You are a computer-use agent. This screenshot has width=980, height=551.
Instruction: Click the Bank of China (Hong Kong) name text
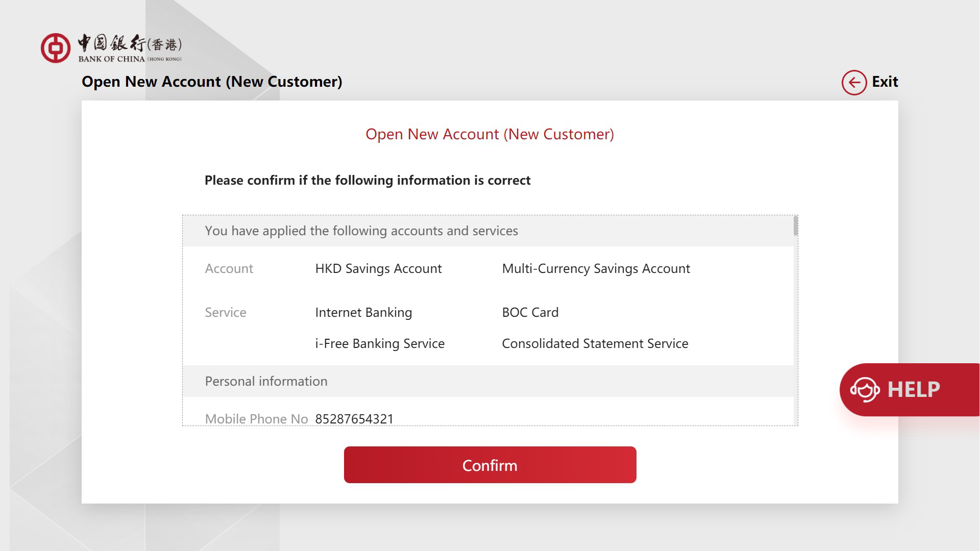pos(130,49)
